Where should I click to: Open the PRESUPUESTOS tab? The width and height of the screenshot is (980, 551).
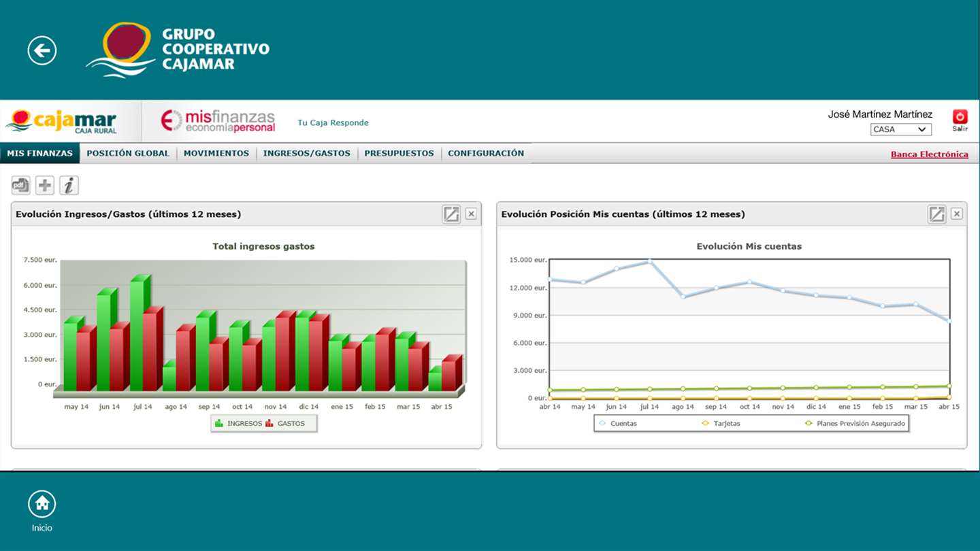(x=399, y=154)
